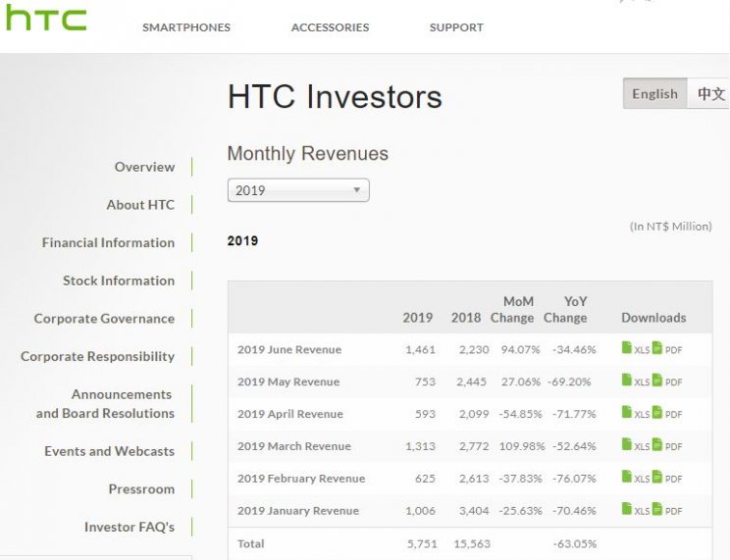
Task: Download January Revenue XLS file
Action: click(x=636, y=510)
